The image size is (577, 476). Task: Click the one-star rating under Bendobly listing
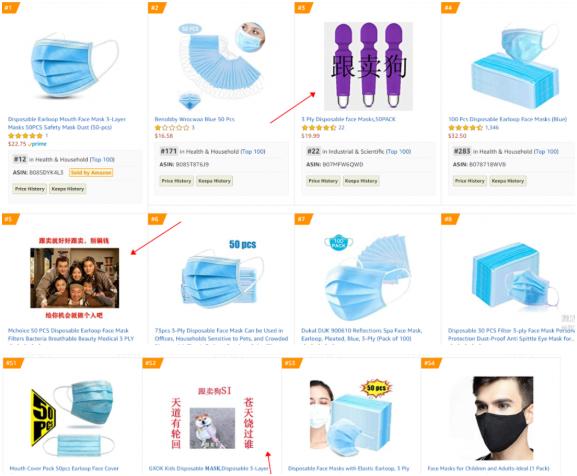(x=171, y=128)
